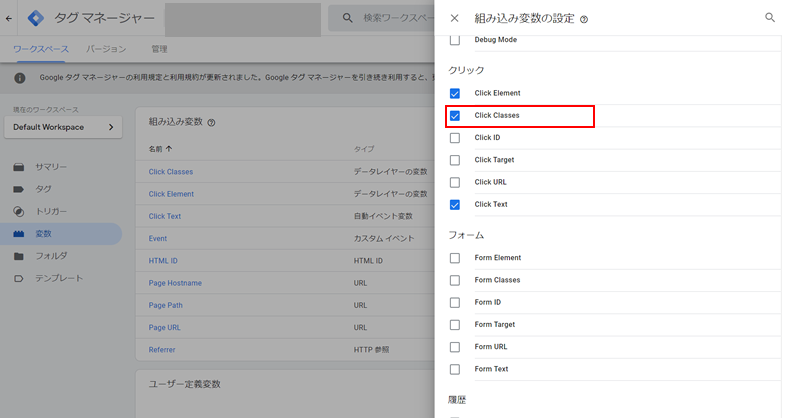
Task: Enable the Form ID checkbox
Action: tap(455, 303)
